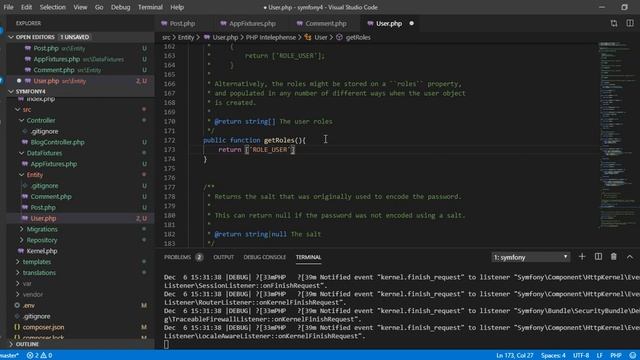
Task: Open Comment.php under Entity folder
Action: (80, 197)
